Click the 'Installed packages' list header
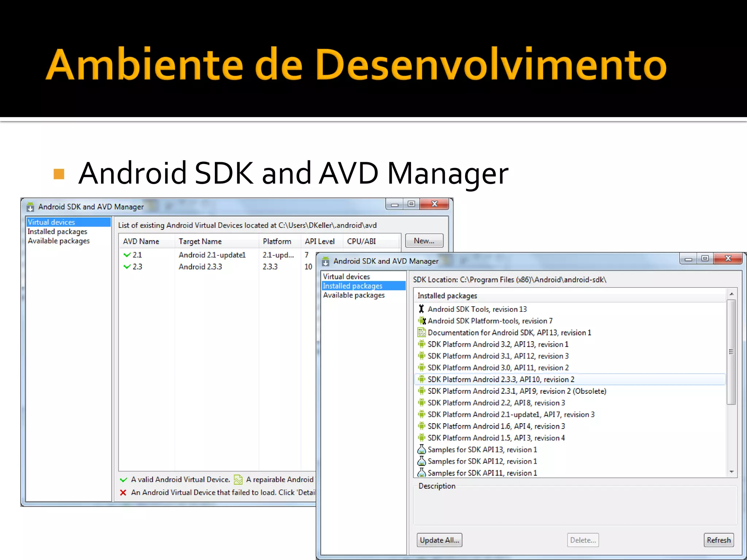This screenshot has width=747, height=560. 570,296
